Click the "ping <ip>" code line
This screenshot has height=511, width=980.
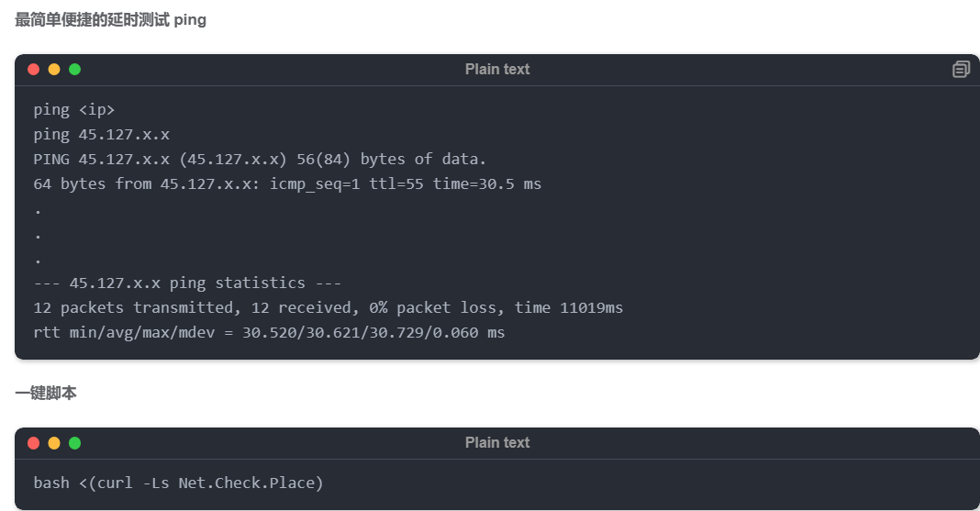pyautogui.click(x=74, y=109)
